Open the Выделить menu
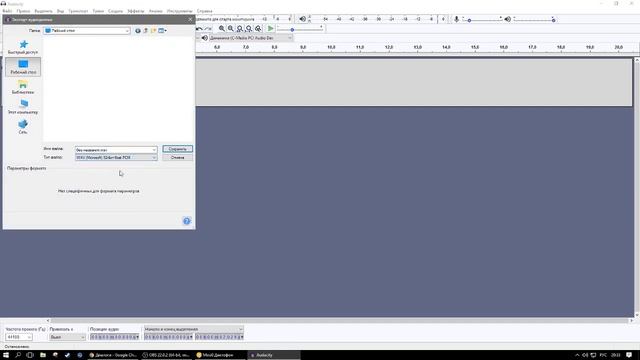The image size is (640, 360). pyautogui.click(x=43, y=11)
